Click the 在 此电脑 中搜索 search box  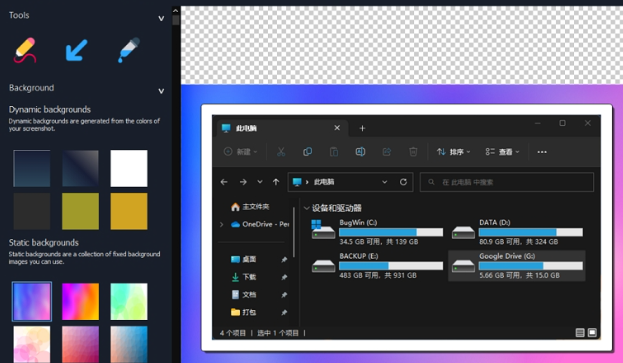[507, 182]
